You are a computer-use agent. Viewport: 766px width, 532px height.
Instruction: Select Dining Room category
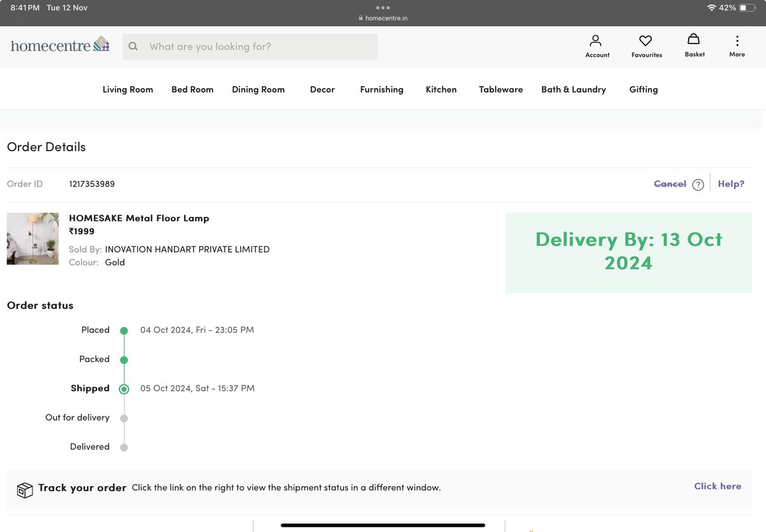258,89
